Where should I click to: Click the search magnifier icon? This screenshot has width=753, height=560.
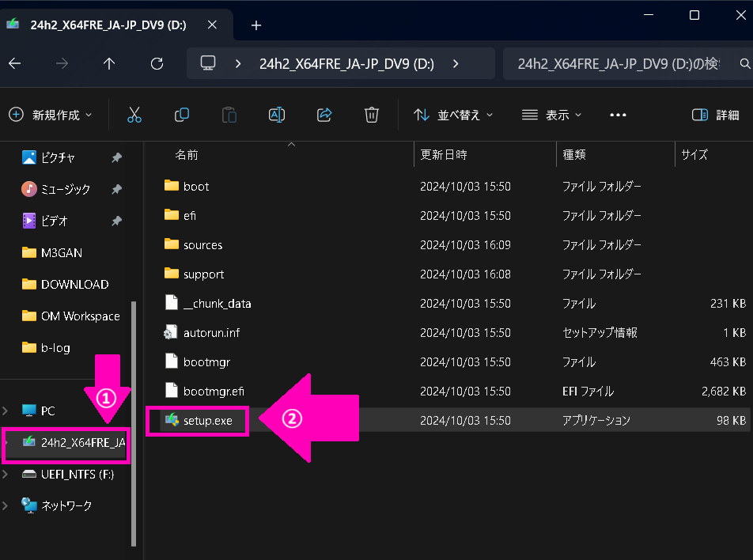pos(745,63)
